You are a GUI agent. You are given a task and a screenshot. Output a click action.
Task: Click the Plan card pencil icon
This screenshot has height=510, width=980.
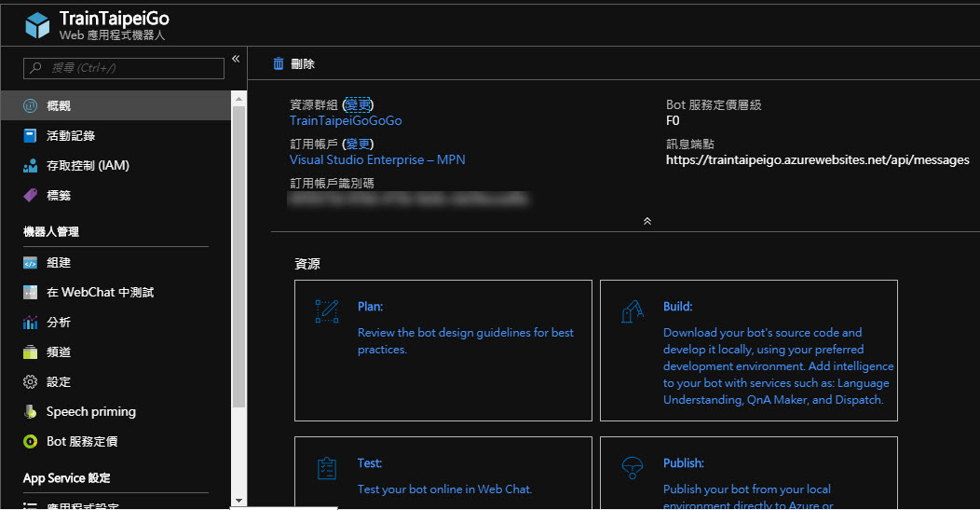tap(327, 311)
